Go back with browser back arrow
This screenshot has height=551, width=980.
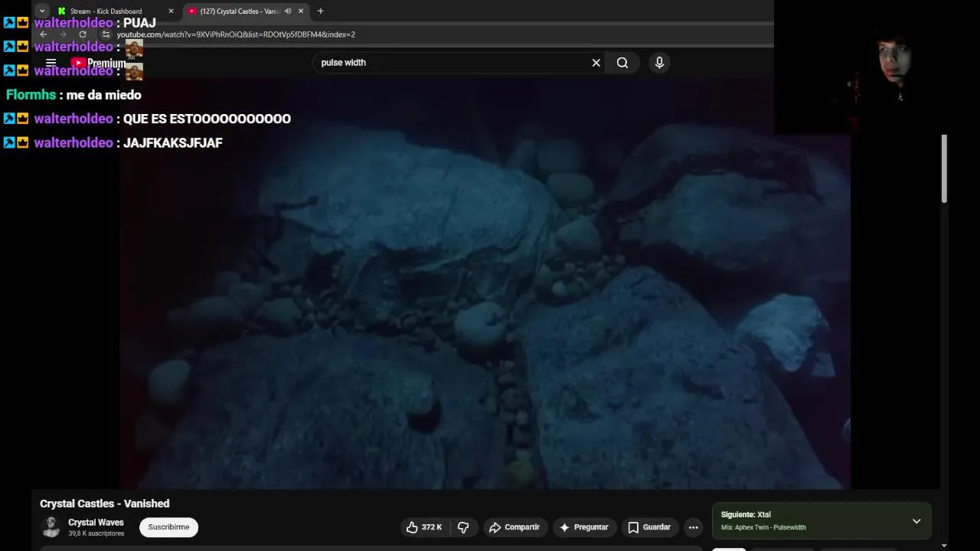(x=44, y=34)
